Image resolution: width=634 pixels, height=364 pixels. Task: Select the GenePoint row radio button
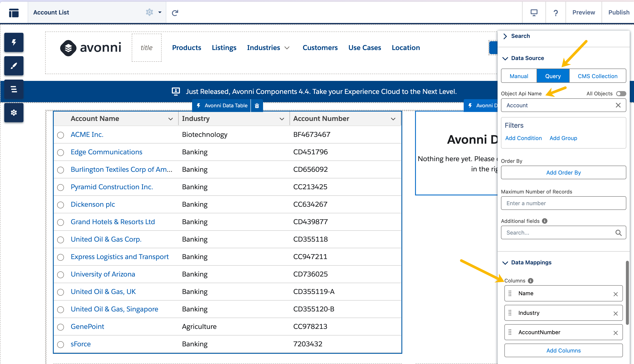60,327
